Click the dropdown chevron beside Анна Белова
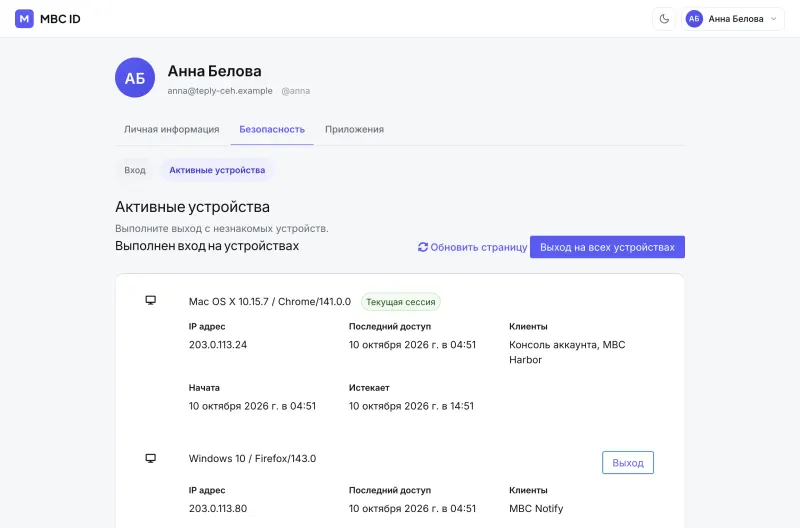The height and width of the screenshot is (528, 800). pyautogui.click(x=773, y=19)
